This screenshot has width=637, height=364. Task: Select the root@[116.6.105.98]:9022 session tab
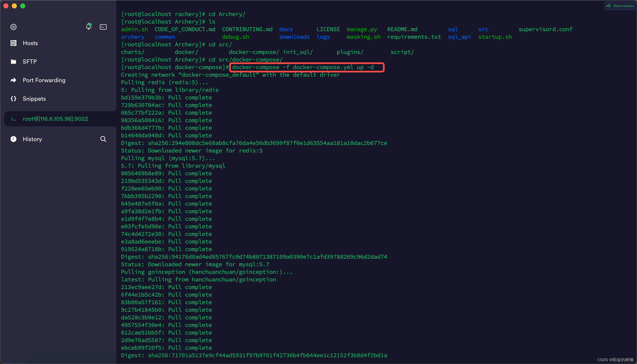click(x=56, y=118)
